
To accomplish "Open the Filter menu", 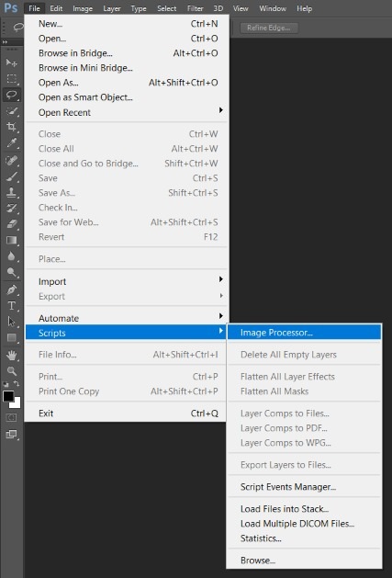I will 195,8.
